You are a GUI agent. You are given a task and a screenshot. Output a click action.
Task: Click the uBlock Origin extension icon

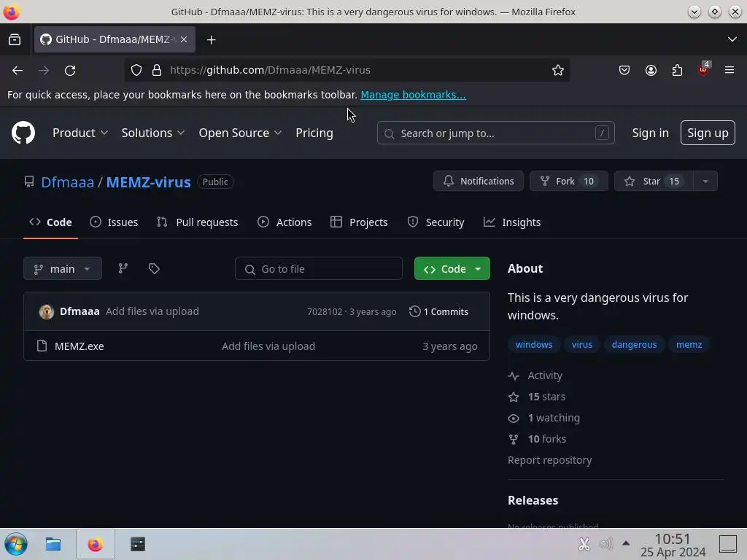click(x=704, y=69)
